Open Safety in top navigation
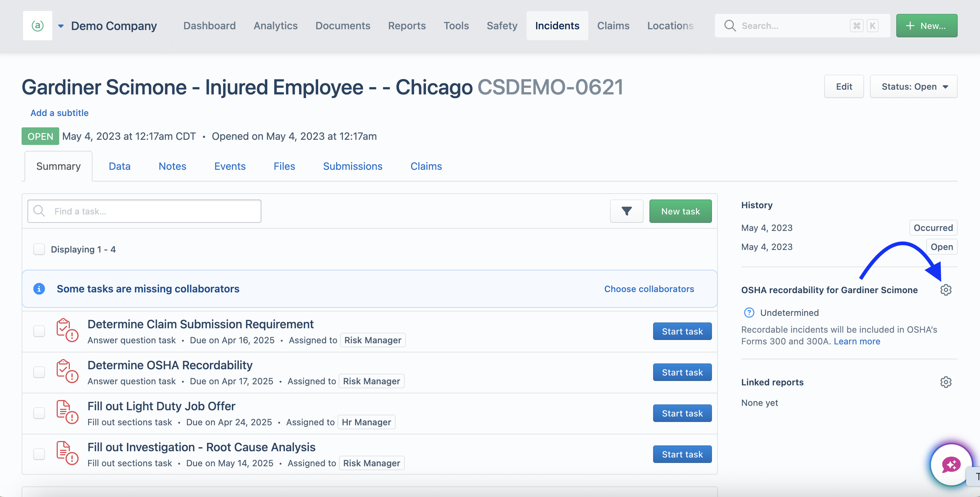Image resolution: width=980 pixels, height=497 pixels. coord(502,26)
